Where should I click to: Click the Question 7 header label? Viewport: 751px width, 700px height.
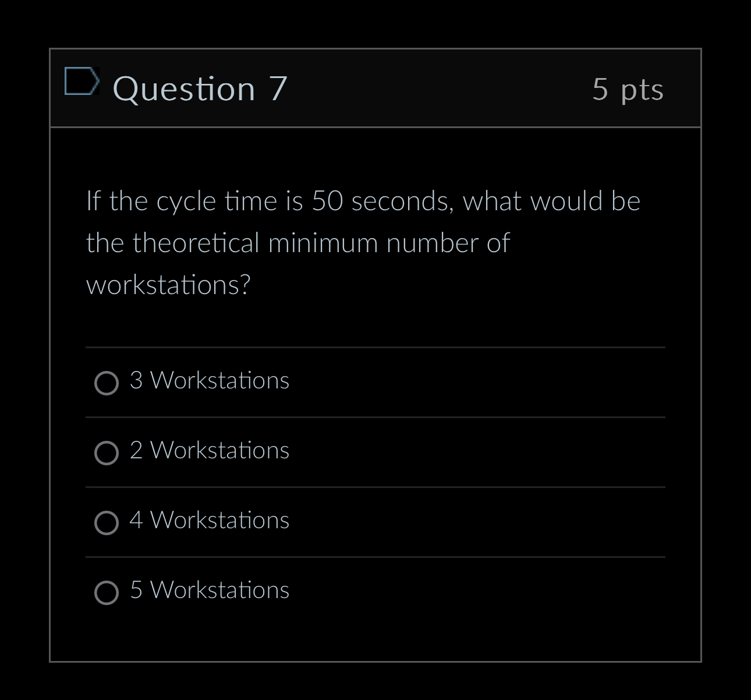point(200,89)
